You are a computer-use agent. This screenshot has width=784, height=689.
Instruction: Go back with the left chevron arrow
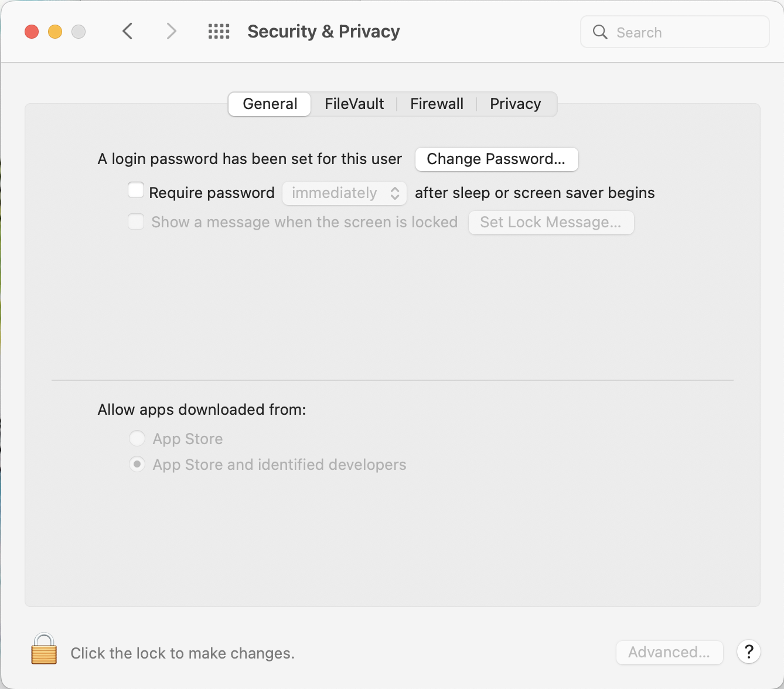tap(127, 31)
